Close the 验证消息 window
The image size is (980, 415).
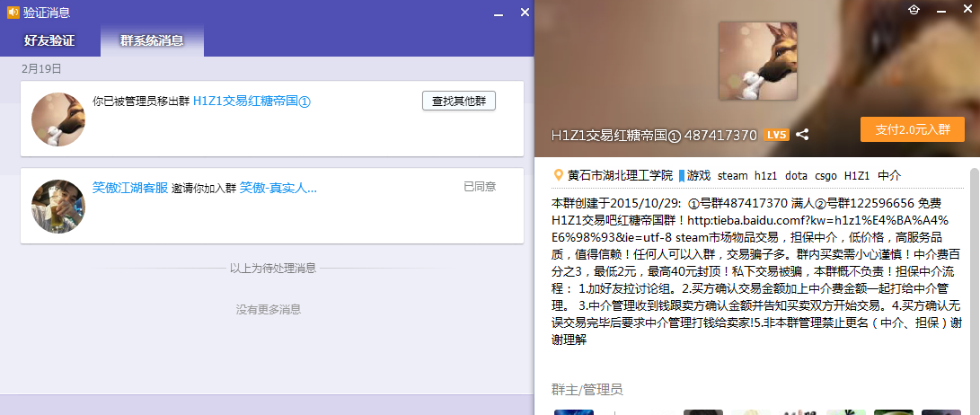click(525, 12)
